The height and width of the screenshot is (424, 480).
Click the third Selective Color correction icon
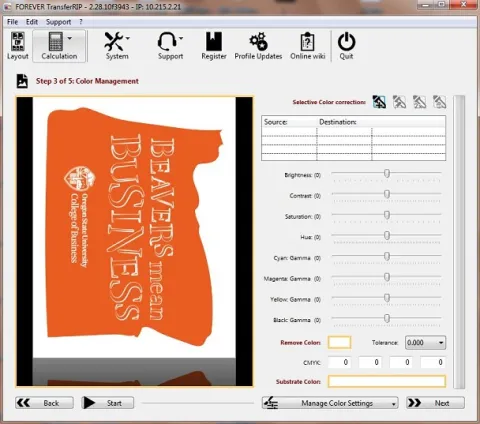(x=419, y=102)
